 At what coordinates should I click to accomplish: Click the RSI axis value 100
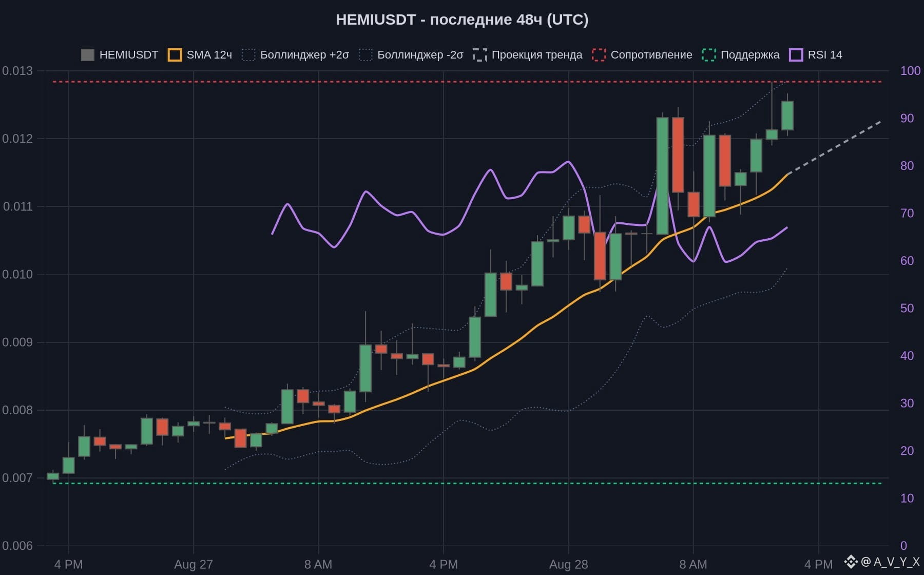coord(911,71)
